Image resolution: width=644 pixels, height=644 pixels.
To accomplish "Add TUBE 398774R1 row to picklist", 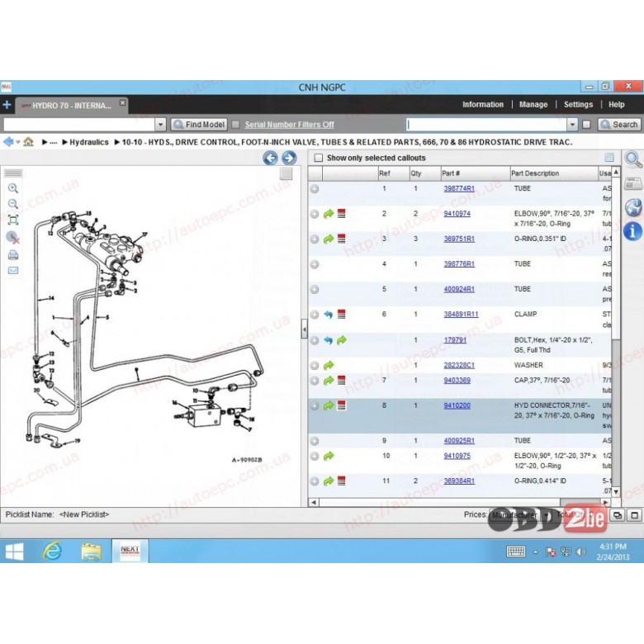I will coord(315,189).
